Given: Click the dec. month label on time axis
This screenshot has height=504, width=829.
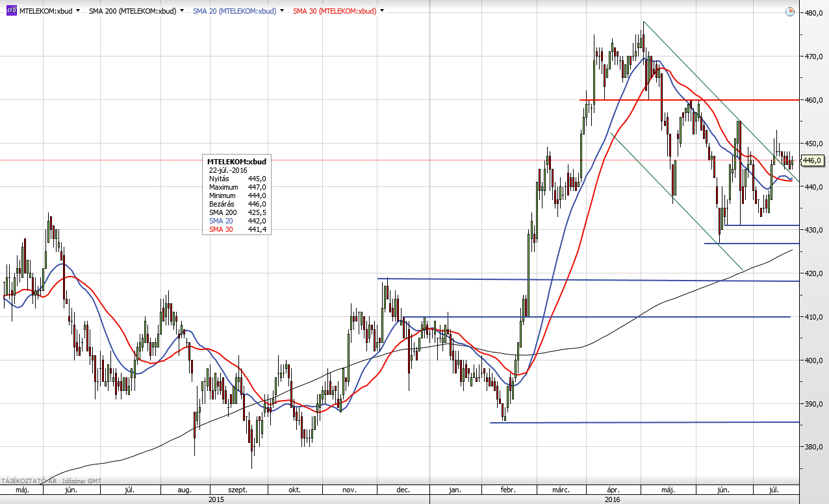Looking at the screenshot, I should (402, 490).
